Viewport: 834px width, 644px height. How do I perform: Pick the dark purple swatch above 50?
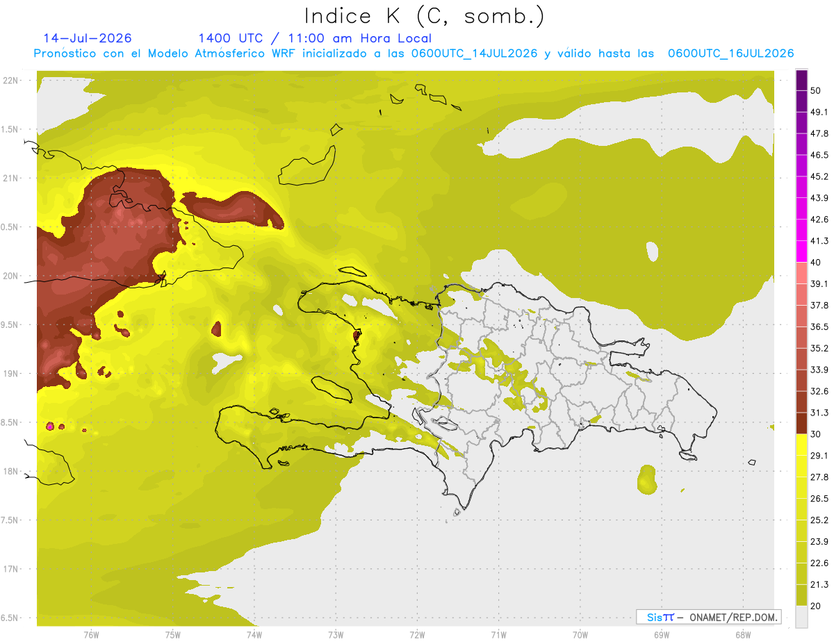pyautogui.click(x=801, y=80)
